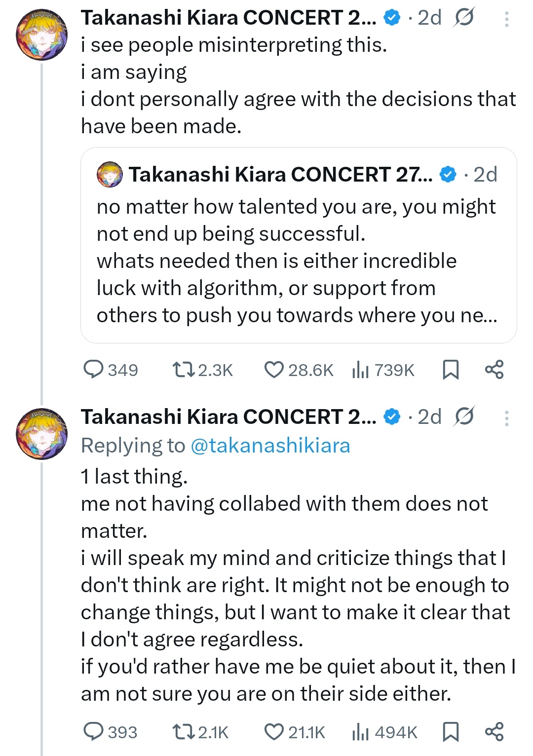The width and height of the screenshot is (533, 756).
Task: Bookmark the first tweet about misinterpreting
Action: pyautogui.click(x=451, y=370)
